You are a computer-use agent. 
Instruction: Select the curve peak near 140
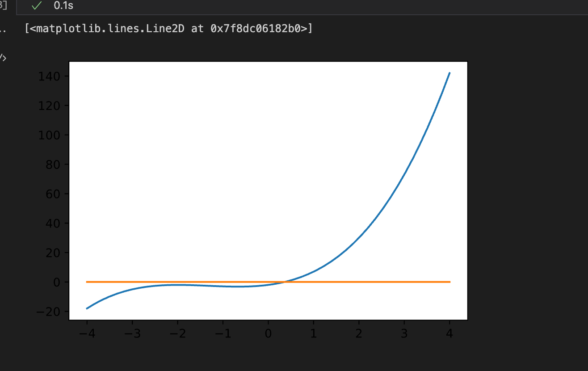(x=449, y=74)
